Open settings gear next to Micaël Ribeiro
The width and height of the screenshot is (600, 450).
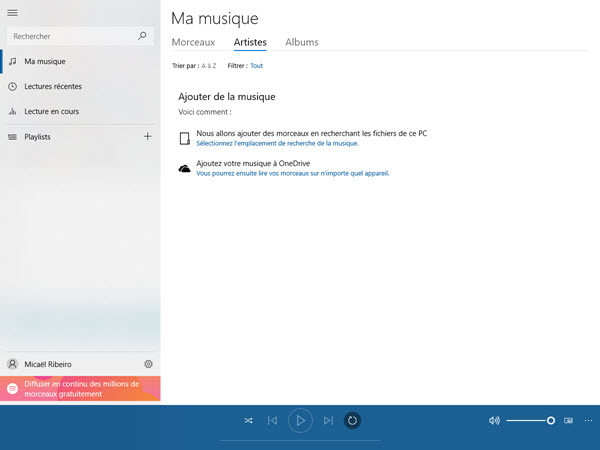tap(148, 364)
